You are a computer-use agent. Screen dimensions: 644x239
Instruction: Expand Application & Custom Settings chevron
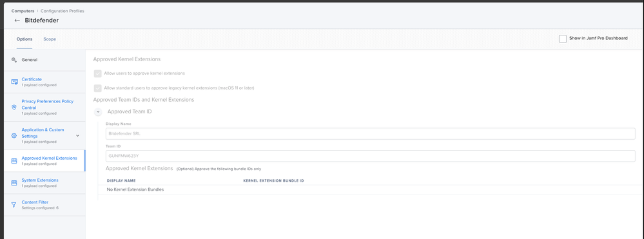coord(77,135)
